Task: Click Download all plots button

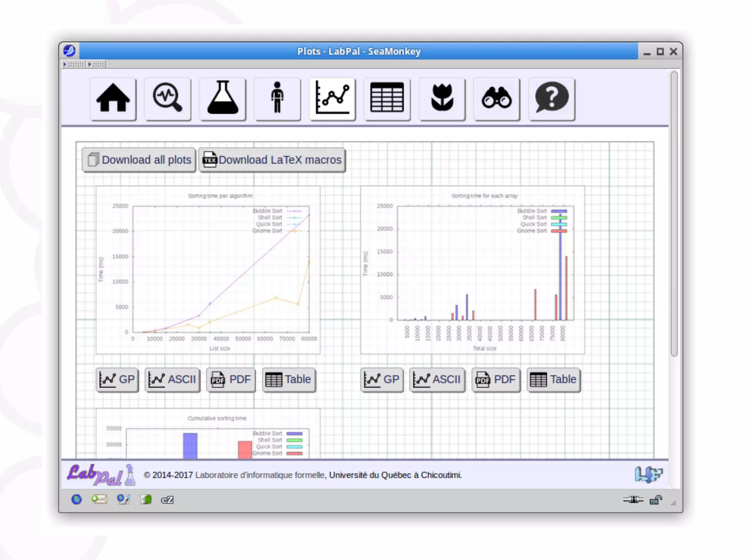Action: [139, 160]
